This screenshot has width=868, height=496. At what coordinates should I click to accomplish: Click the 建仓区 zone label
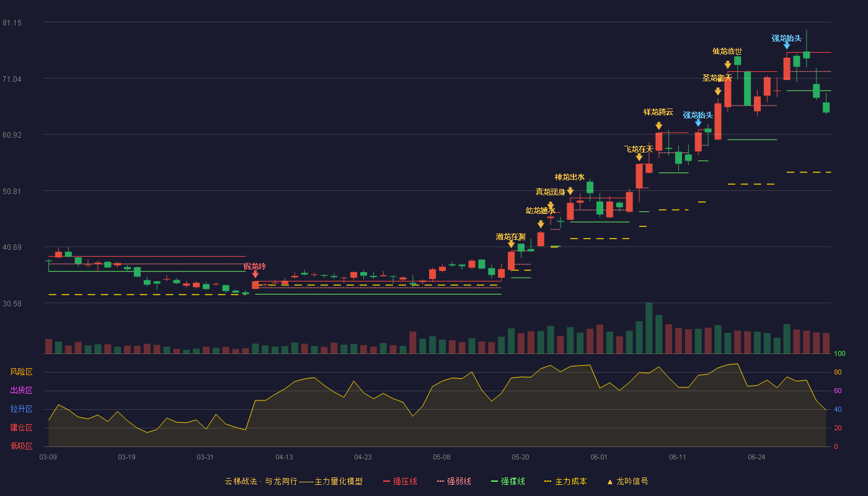(21, 428)
